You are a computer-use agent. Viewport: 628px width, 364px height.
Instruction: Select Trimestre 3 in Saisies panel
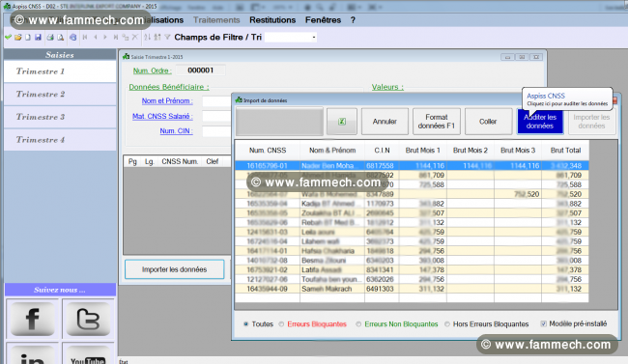point(60,117)
